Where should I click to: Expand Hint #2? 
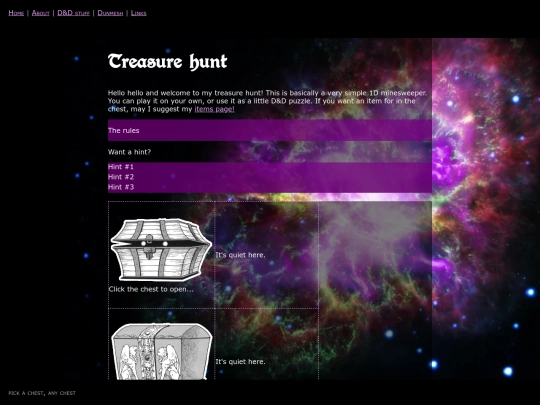270,177
